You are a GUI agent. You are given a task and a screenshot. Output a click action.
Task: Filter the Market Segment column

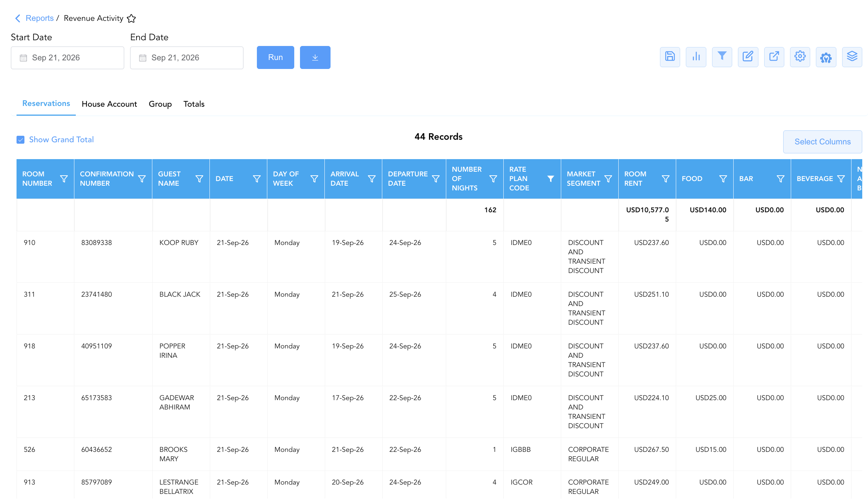608,179
